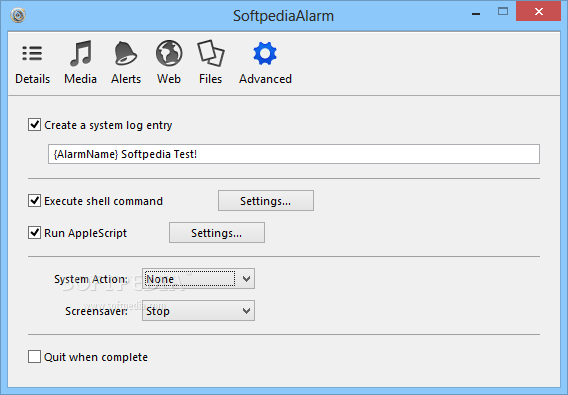Image resolution: width=568 pixels, height=395 pixels.
Task: Uncheck Create a system log entry
Action: pyautogui.click(x=34, y=125)
